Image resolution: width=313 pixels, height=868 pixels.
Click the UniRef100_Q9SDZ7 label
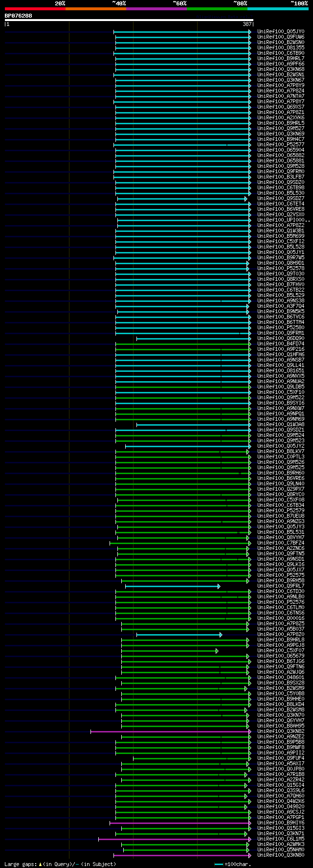click(281, 199)
